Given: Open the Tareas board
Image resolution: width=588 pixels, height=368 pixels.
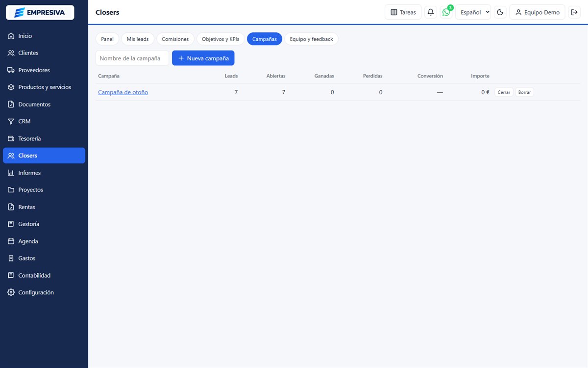Looking at the screenshot, I should (x=403, y=12).
